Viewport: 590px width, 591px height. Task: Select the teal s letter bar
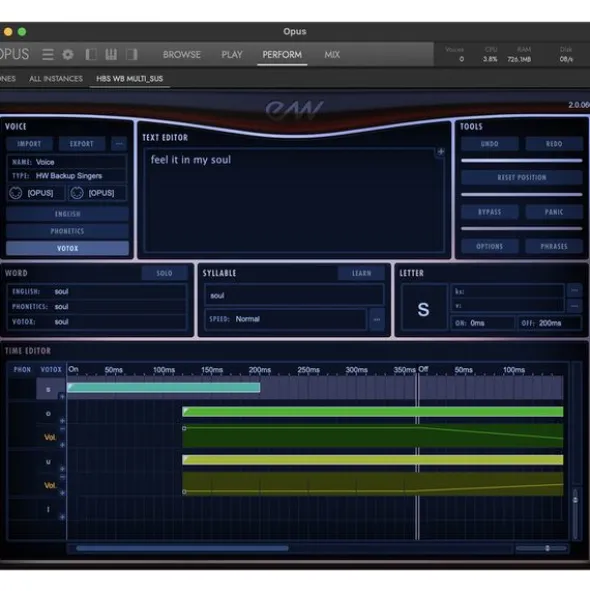click(164, 387)
